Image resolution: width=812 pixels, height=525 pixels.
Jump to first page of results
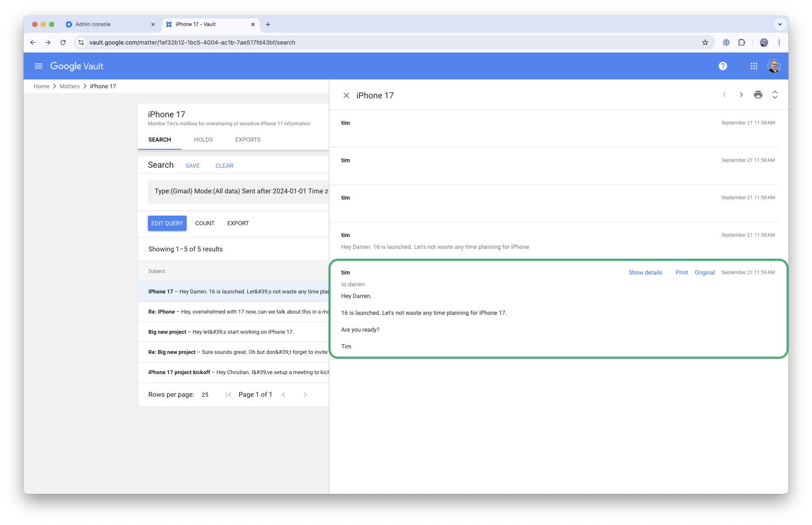[229, 395]
